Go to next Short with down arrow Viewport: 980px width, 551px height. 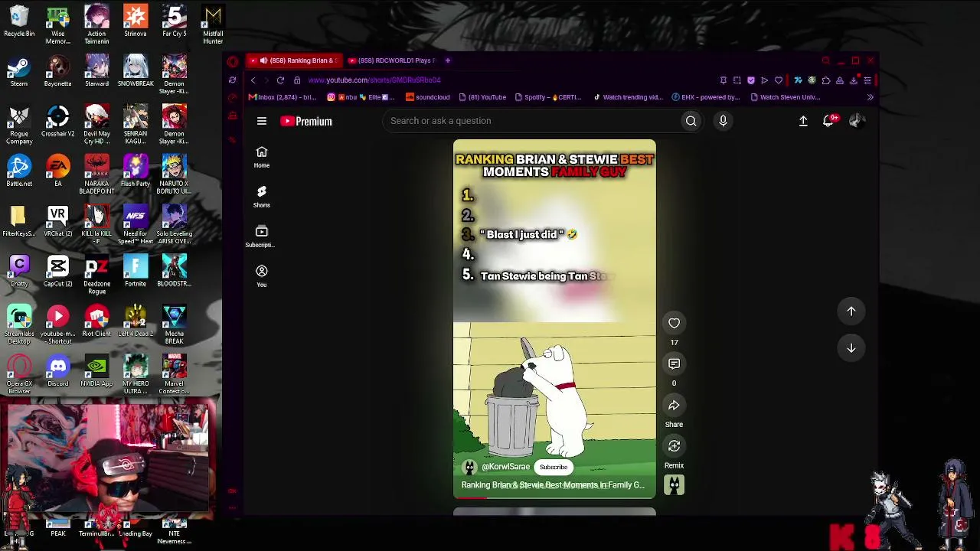coord(851,348)
